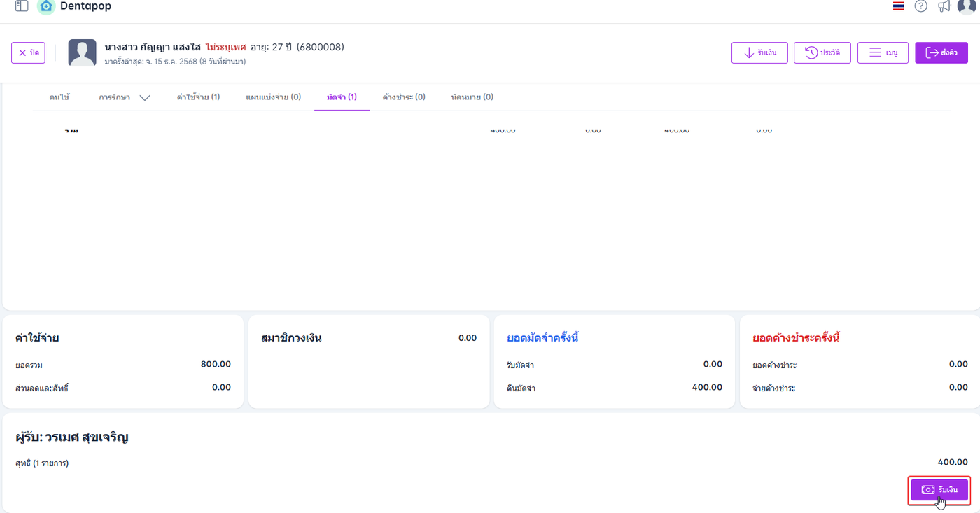Toggle the sidebar panel icon
Screen dimensions: 980x513
[x=22, y=6]
